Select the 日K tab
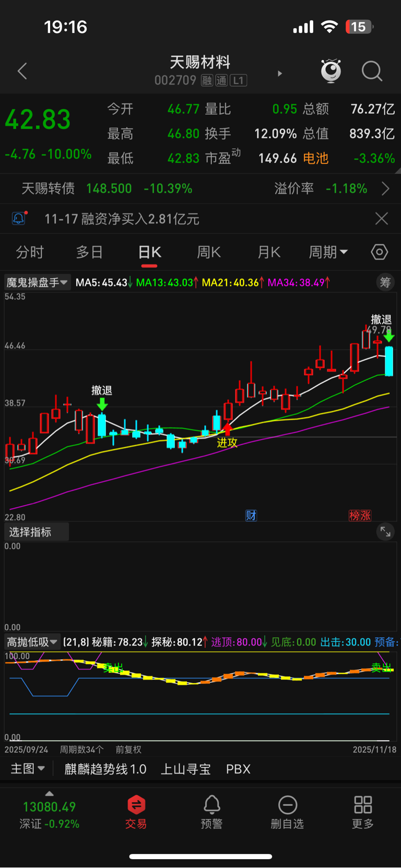 pyautogui.click(x=149, y=252)
